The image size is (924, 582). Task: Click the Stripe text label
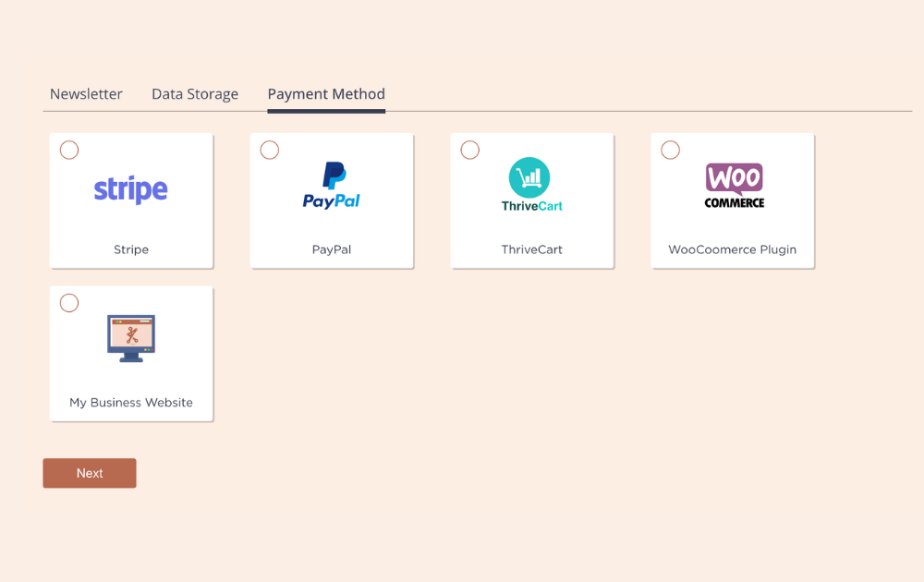pyautogui.click(x=131, y=249)
